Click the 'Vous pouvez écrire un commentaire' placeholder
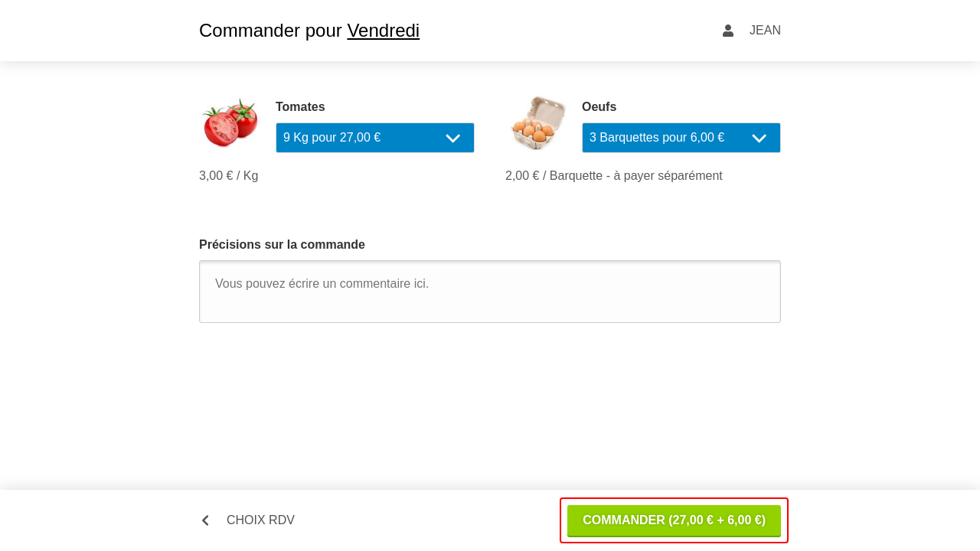 click(x=322, y=284)
